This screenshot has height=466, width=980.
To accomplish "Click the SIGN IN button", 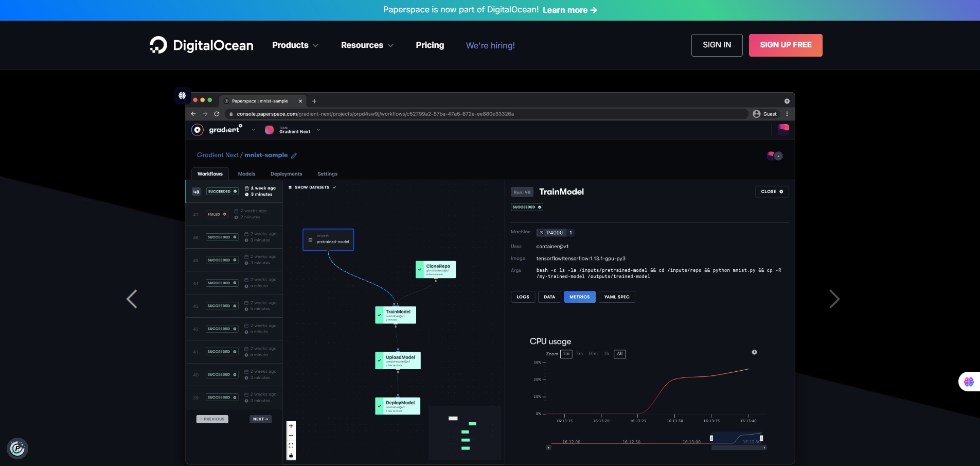I will (x=717, y=45).
